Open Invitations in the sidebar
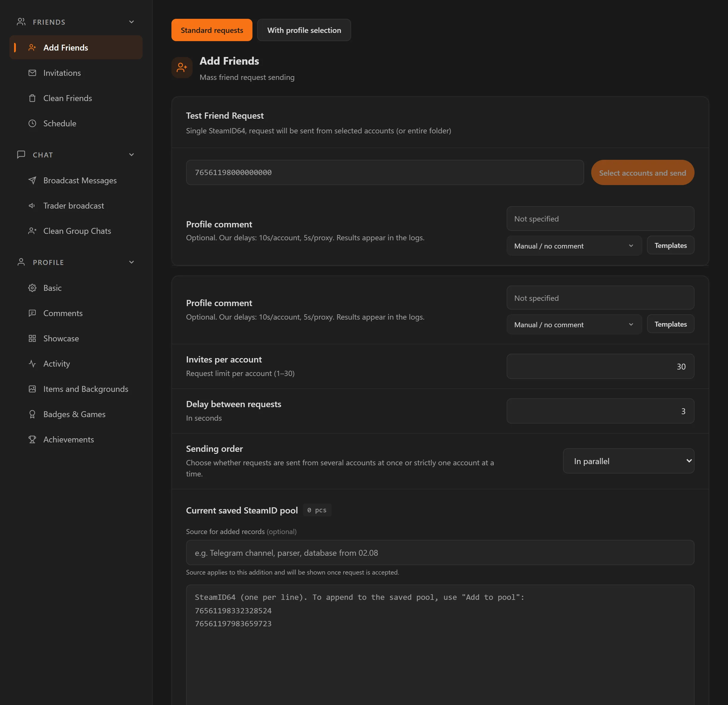The image size is (728, 705). pyautogui.click(x=76, y=73)
